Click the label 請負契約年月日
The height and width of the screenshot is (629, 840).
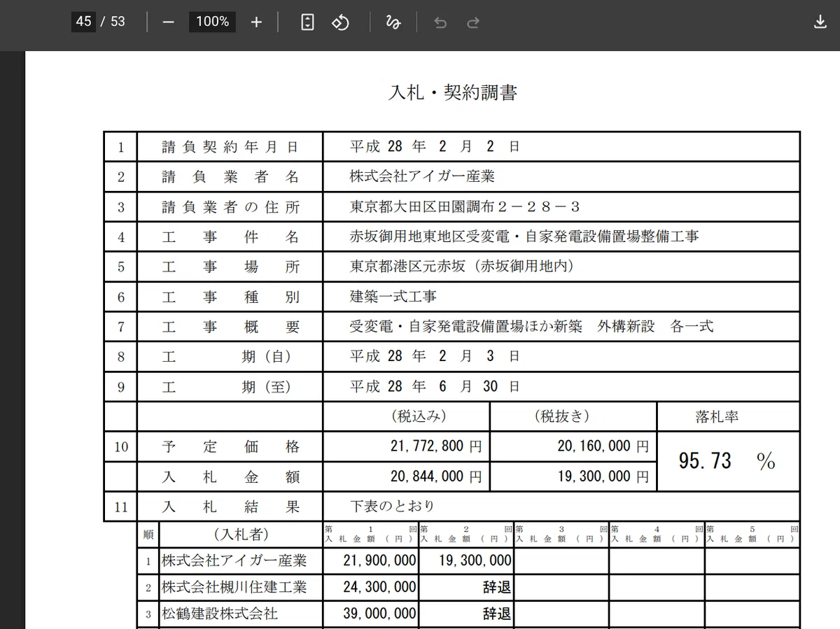[x=230, y=147]
